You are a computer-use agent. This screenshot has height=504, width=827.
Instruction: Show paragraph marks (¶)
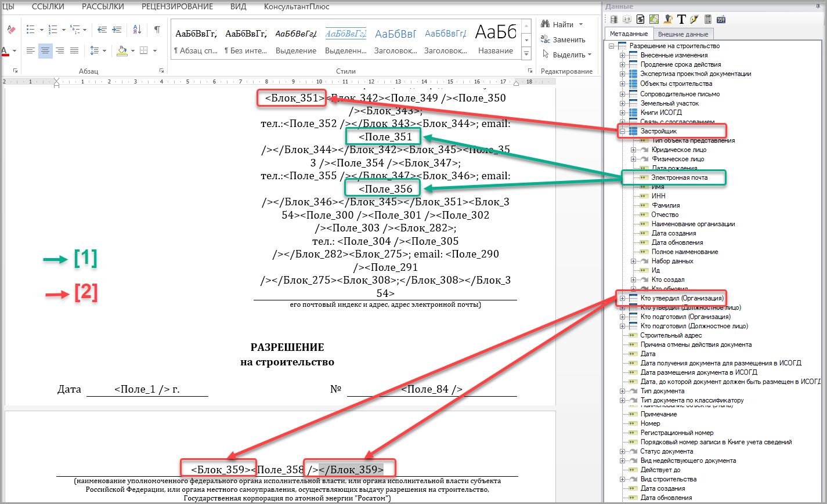click(157, 30)
